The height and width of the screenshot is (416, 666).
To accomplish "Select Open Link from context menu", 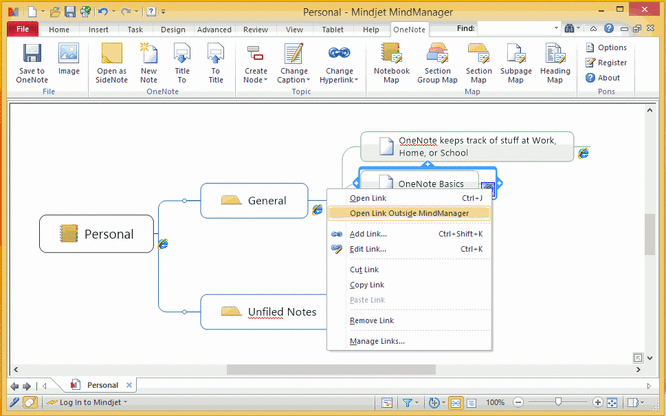I will pos(409,198).
